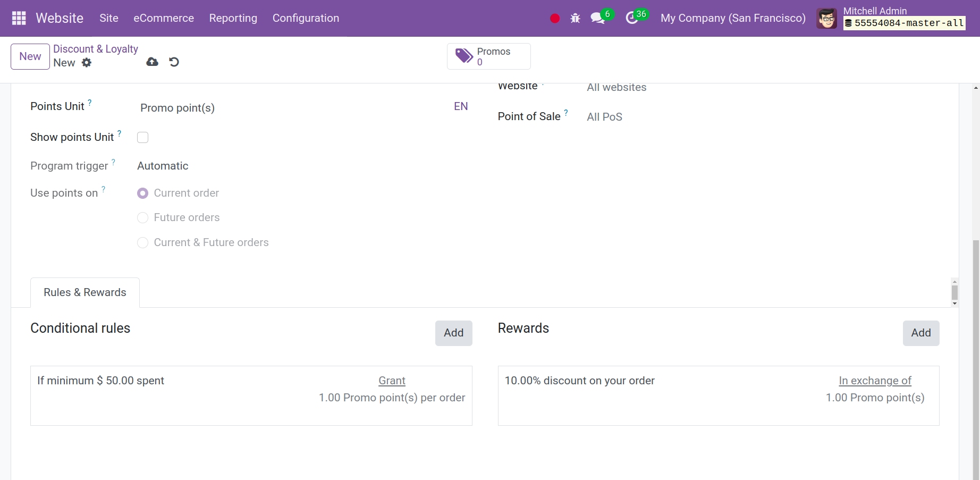Select the Rules & Rewards tab
980x480 pixels.
click(x=85, y=292)
